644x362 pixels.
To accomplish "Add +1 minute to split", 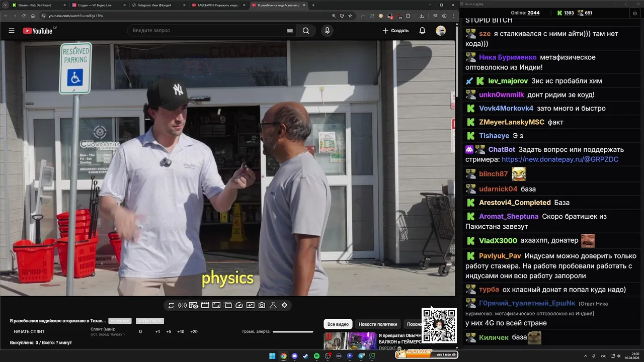I will 157,332.
